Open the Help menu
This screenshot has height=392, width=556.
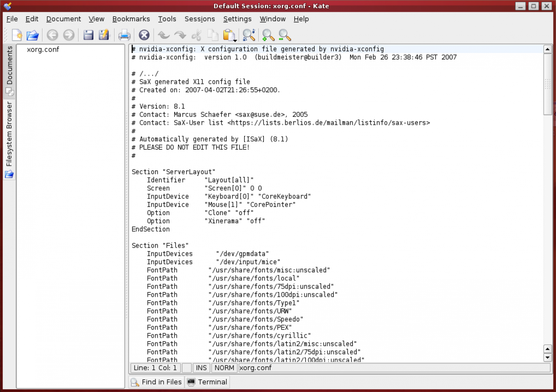pos(301,19)
